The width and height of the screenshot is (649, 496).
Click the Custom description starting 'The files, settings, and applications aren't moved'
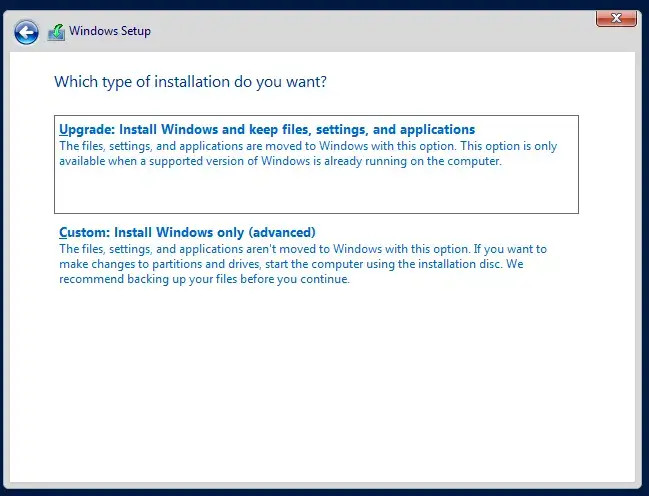click(x=303, y=264)
